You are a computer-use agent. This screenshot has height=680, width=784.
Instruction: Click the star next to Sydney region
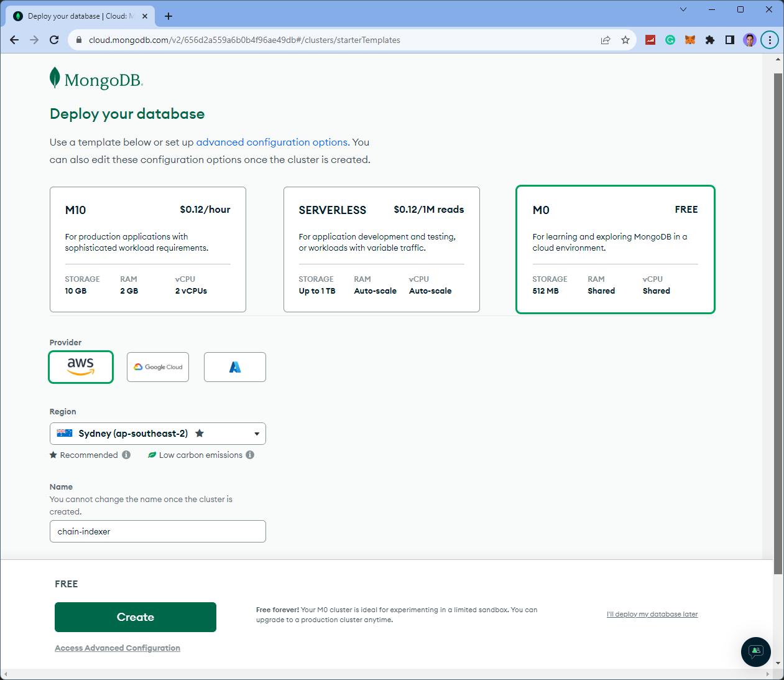(200, 433)
